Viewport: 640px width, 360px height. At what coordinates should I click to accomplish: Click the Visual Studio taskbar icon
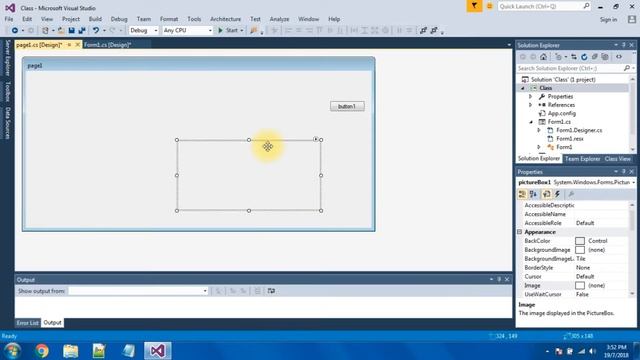point(158,351)
